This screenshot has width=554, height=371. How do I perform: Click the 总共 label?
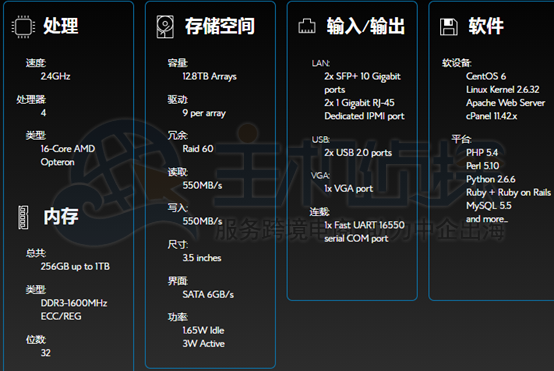36,253
